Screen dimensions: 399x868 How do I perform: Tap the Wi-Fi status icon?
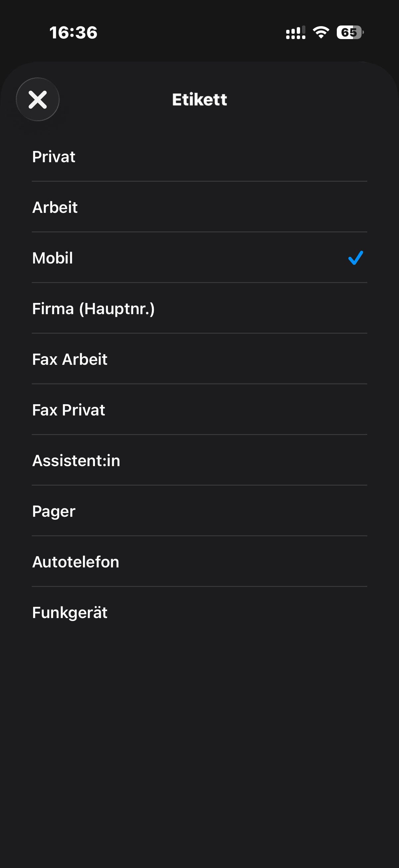coord(321,32)
